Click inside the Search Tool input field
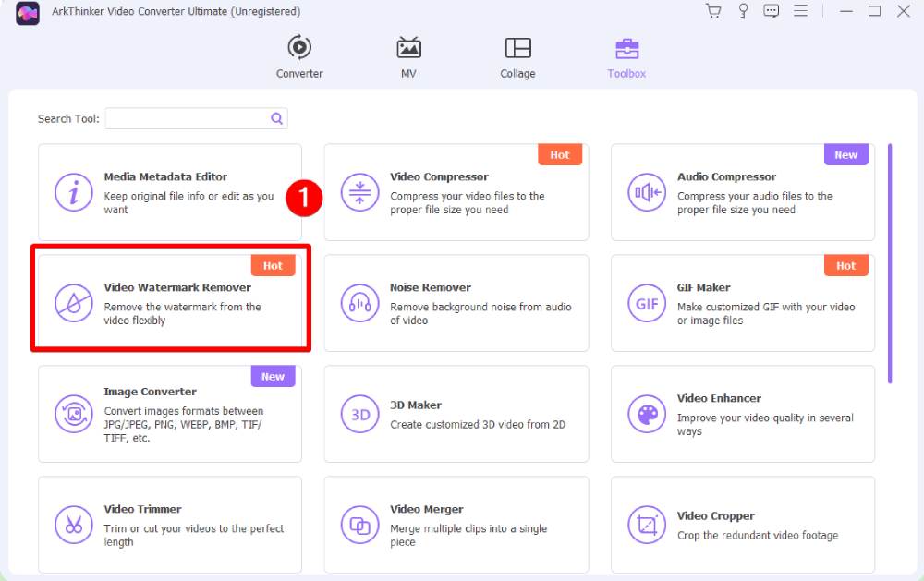 point(196,118)
